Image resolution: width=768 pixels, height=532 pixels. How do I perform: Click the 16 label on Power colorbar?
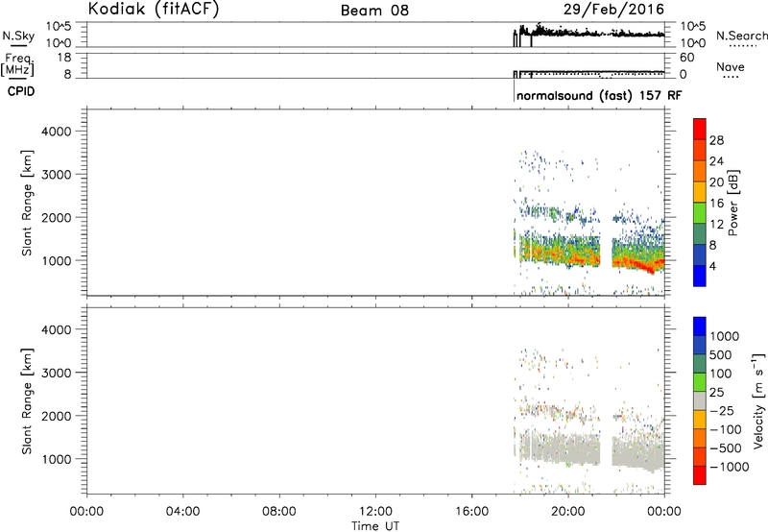click(716, 204)
